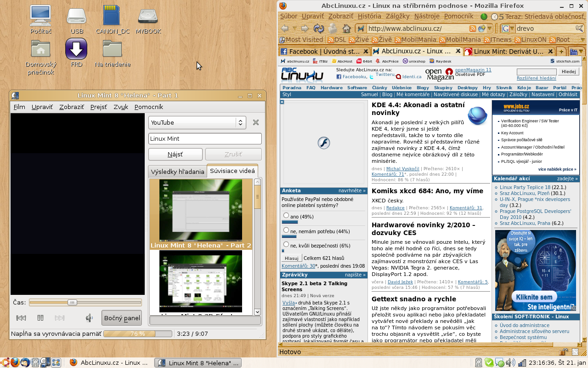This screenshot has height=368, width=588.
Task: Open volume control in Totem player
Action: pos(90,318)
